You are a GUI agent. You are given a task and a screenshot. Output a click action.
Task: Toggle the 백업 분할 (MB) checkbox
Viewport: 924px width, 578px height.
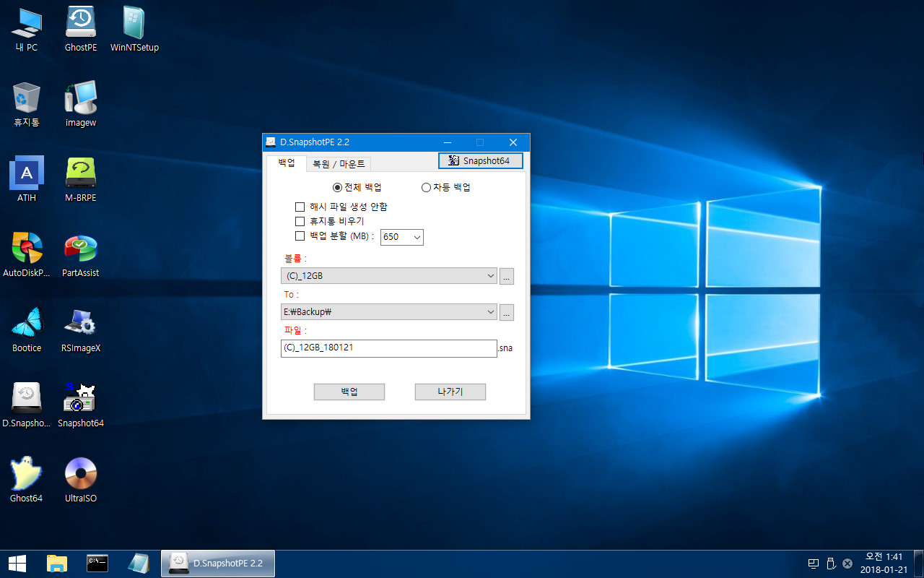tap(300, 236)
